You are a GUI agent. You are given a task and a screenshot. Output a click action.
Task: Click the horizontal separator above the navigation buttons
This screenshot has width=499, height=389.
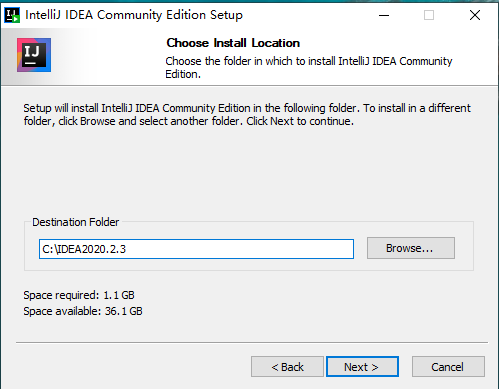pos(252,342)
